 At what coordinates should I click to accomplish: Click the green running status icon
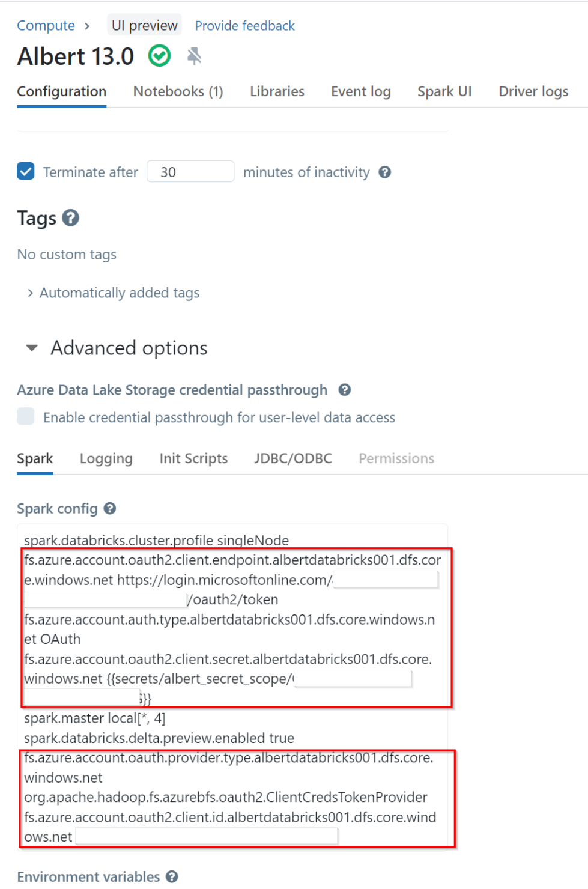pyautogui.click(x=159, y=56)
